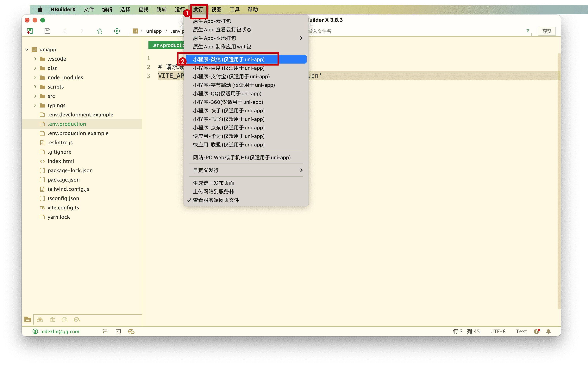Click the run play icon in toolbar
The width and height of the screenshot is (588, 365).
pos(117,31)
